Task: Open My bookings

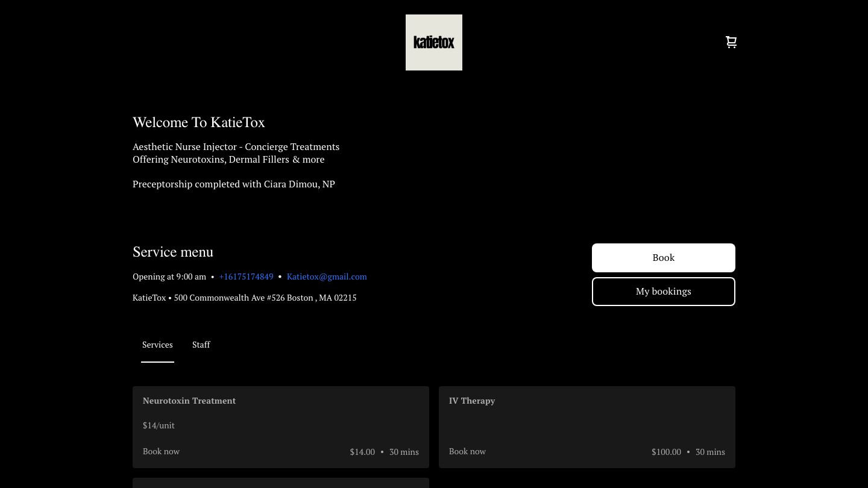Action: pyautogui.click(x=663, y=292)
